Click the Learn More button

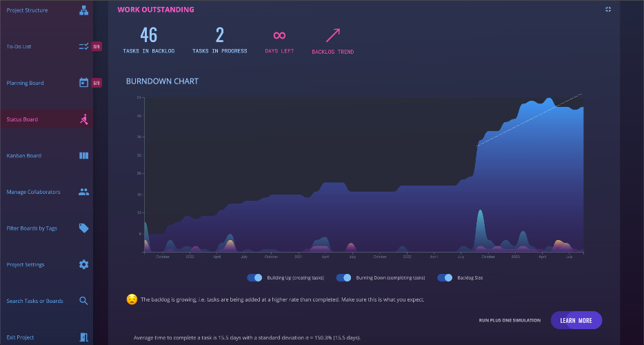[576, 320]
